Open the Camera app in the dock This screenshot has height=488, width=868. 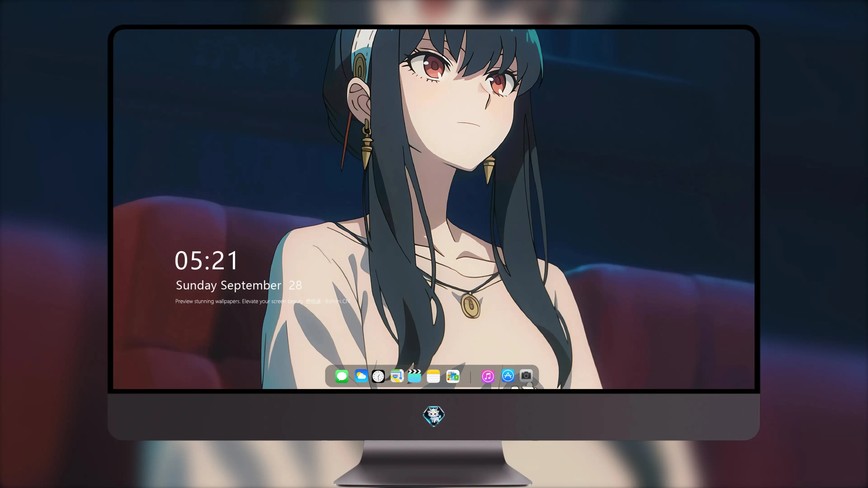point(526,375)
